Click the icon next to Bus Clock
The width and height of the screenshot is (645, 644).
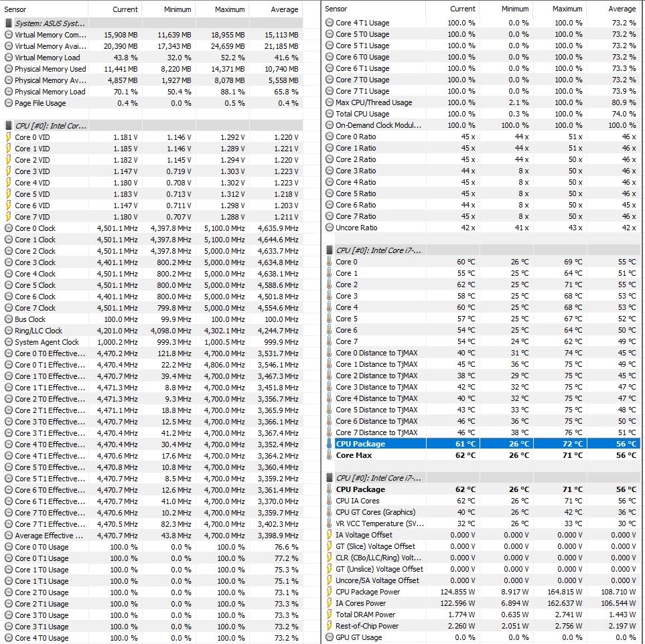coord(8,319)
